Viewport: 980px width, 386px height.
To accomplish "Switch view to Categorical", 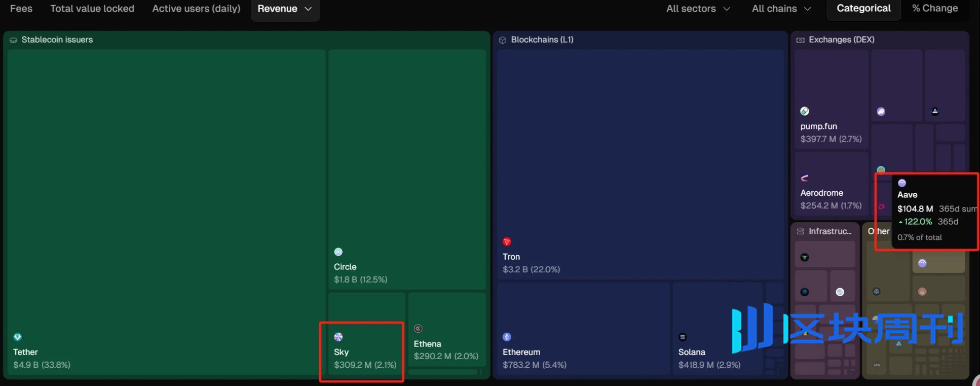I will click(863, 9).
